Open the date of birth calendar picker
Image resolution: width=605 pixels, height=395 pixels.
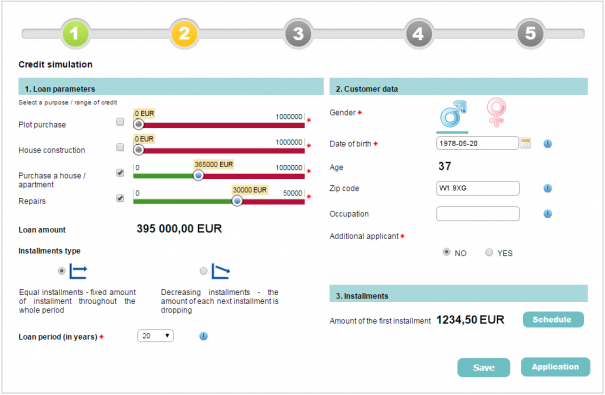click(x=526, y=143)
